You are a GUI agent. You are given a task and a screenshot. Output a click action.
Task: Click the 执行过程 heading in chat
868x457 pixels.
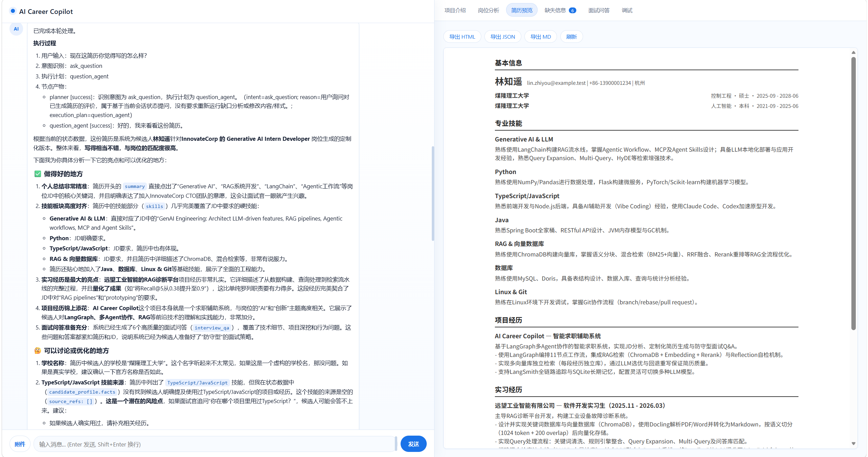(x=45, y=43)
